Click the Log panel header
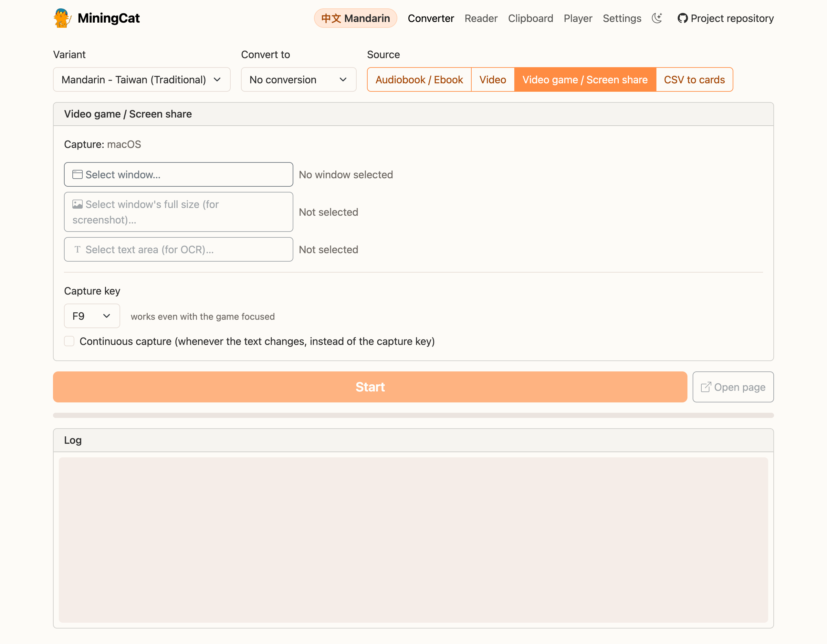Screen dimensions: 827x644 tap(413, 440)
